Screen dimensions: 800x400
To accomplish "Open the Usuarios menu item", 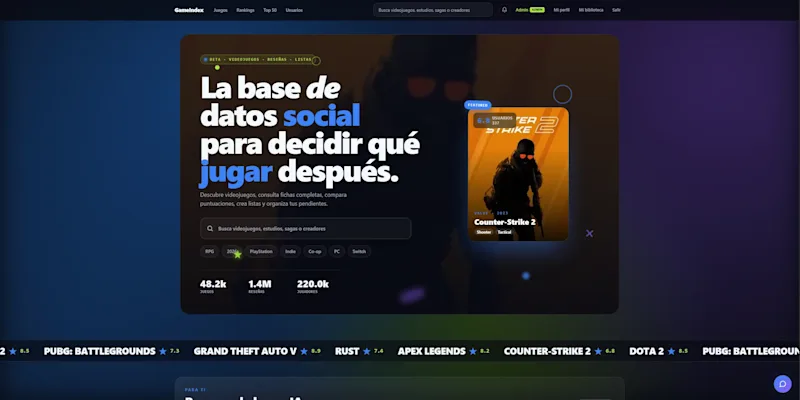I will [x=294, y=10].
